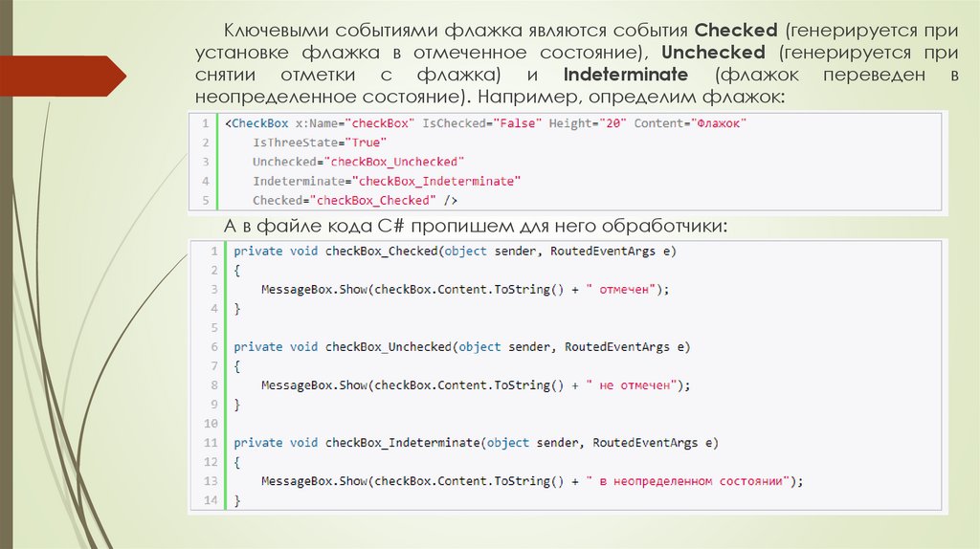This screenshot has width=980, height=549.
Task: Click the checkBox_Unchecked method declaration
Action: click(462, 346)
